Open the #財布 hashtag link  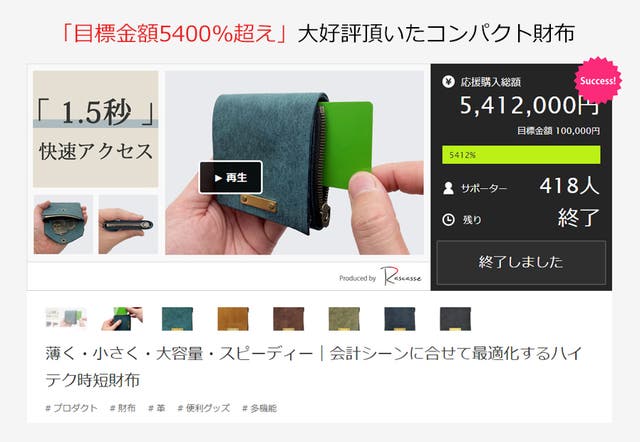click(122, 408)
